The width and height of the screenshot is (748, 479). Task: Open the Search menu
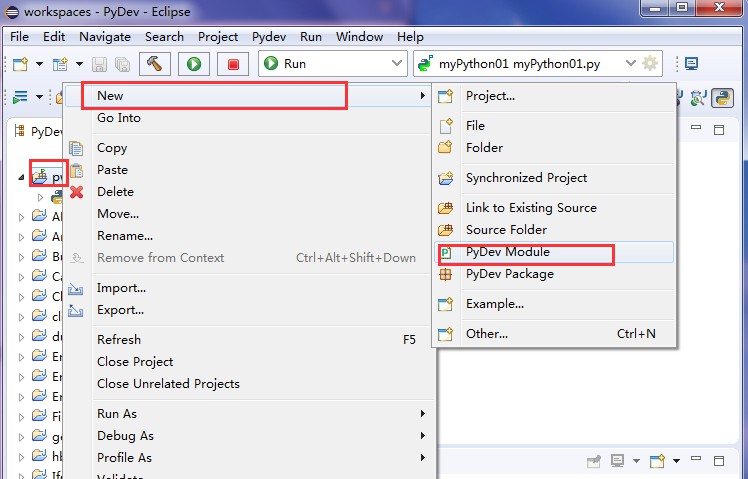point(164,37)
